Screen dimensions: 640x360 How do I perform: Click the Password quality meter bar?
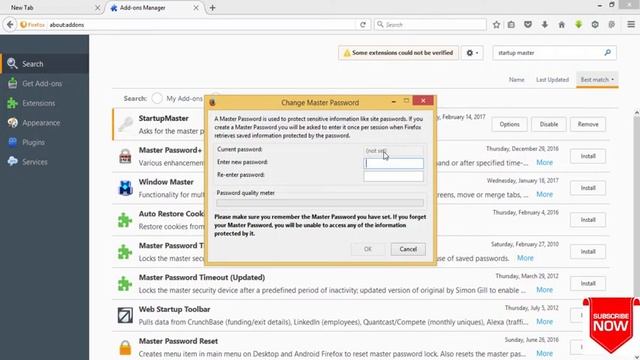tap(320, 202)
